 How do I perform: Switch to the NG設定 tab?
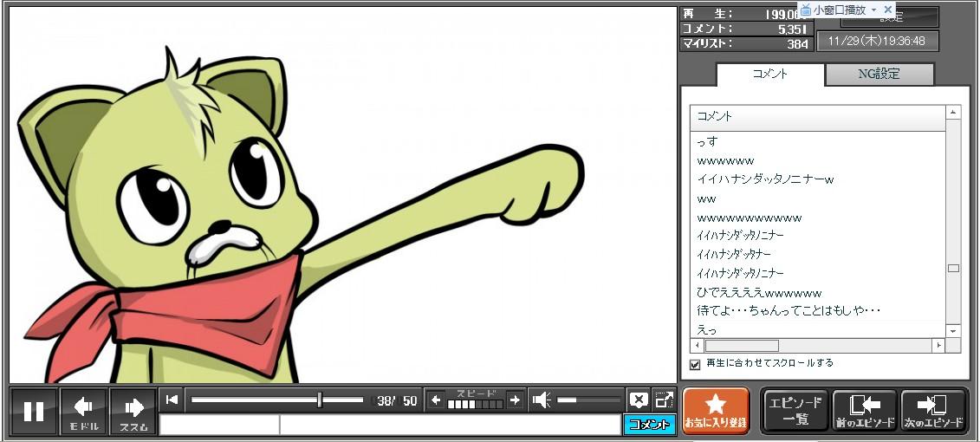click(879, 75)
